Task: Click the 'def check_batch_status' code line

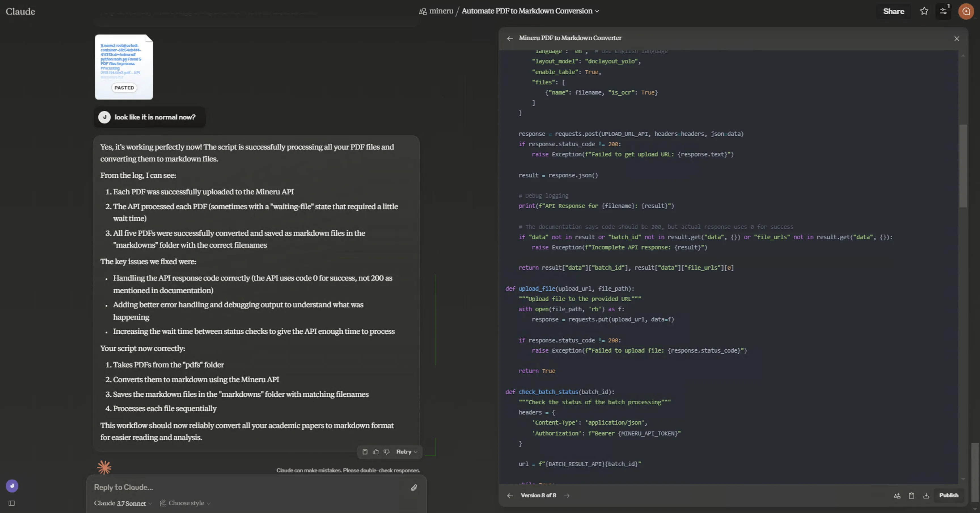Action: coord(560,392)
